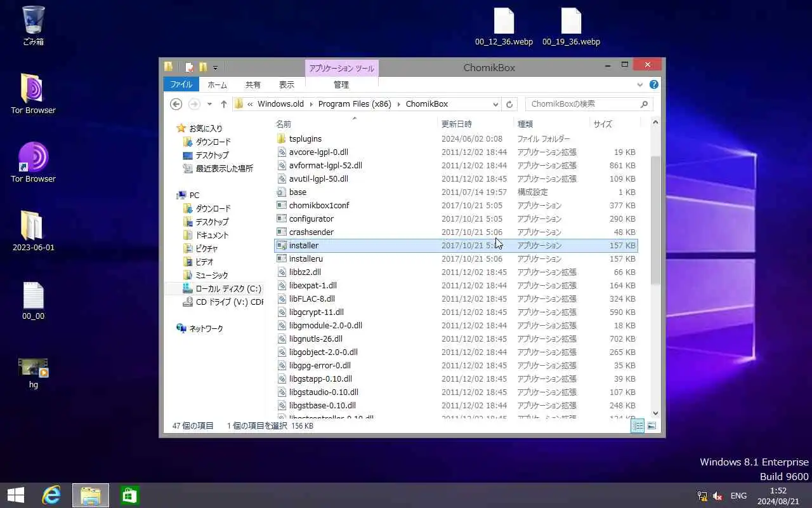
Task: Open the Home ribbon tab
Action: point(217,84)
